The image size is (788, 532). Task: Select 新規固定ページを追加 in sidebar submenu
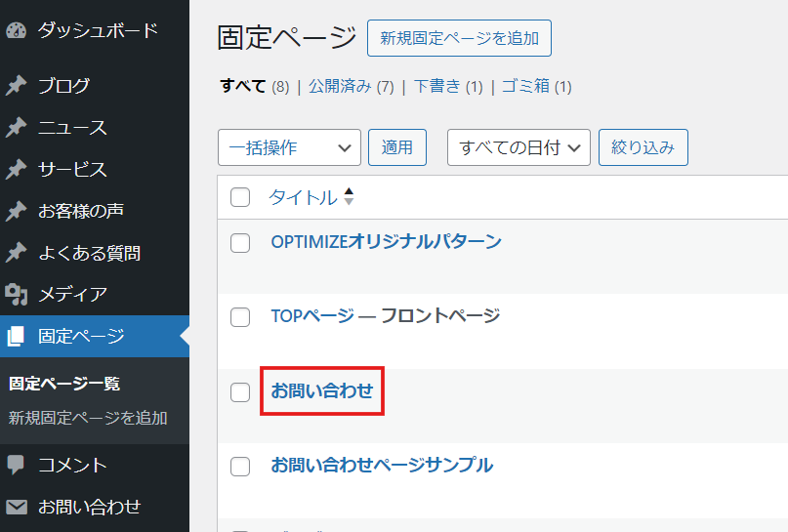pos(88,418)
